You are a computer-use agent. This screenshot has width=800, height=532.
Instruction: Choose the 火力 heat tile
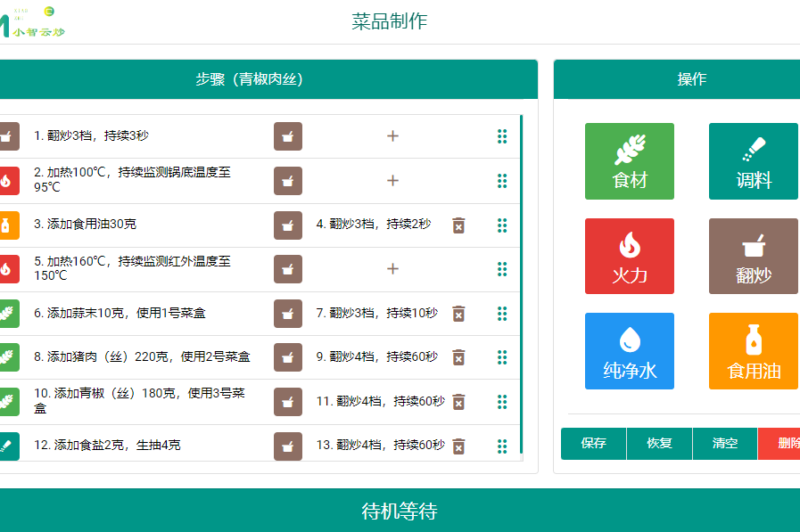629,256
